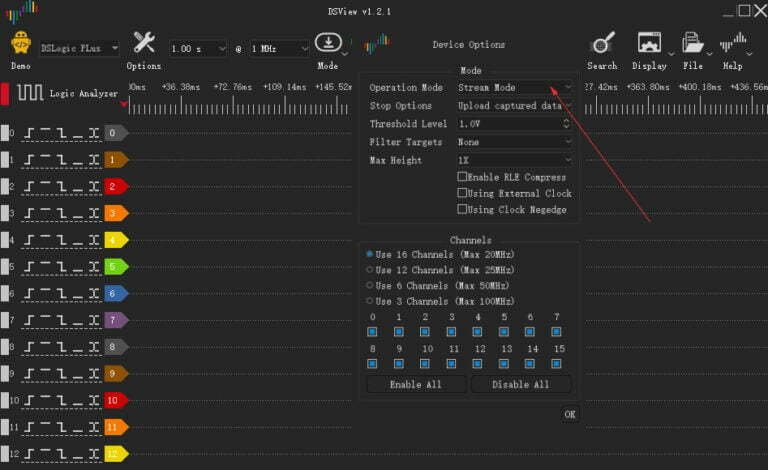The height and width of the screenshot is (470, 768).
Task: Confirm Device Options with OK
Action: point(570,415)
